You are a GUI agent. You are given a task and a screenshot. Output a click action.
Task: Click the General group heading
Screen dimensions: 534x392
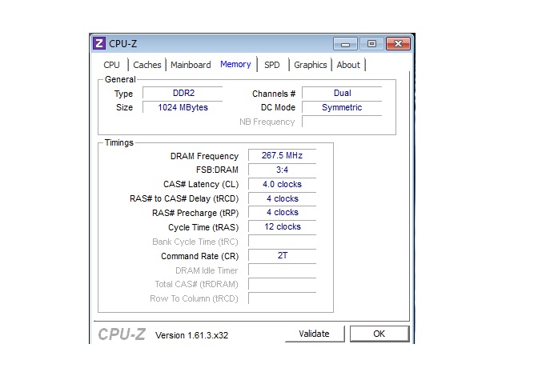pyautogui.click(x=120, y=79)
